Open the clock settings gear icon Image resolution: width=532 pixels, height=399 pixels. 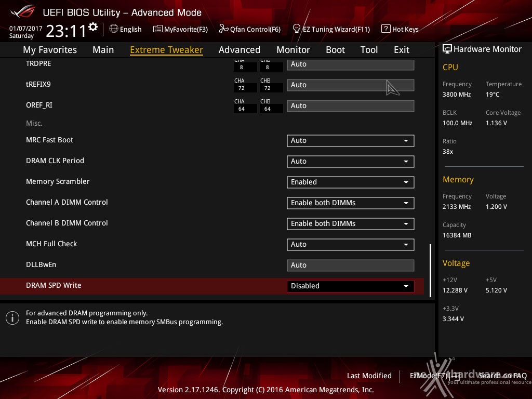tap(93, 27)
